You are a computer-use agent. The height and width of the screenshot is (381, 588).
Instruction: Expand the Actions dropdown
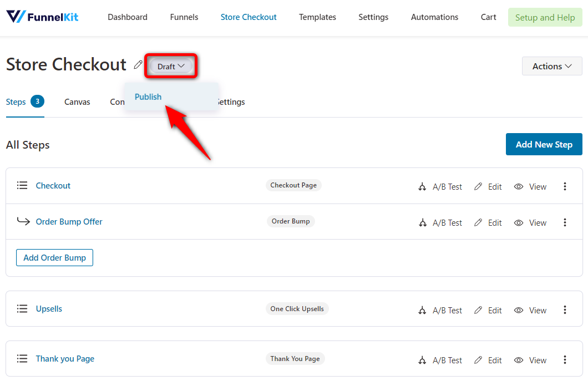[552, 67]
